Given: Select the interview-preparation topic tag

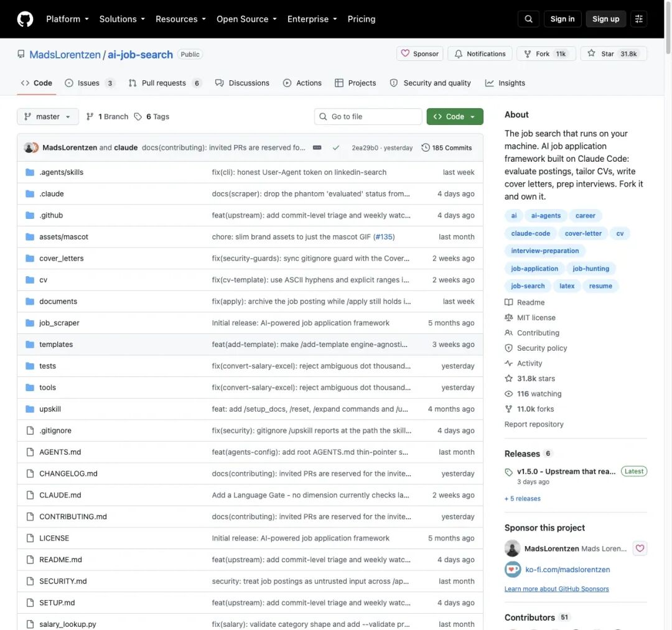Looking at the screenshot, I should click(x=544, y=251).
